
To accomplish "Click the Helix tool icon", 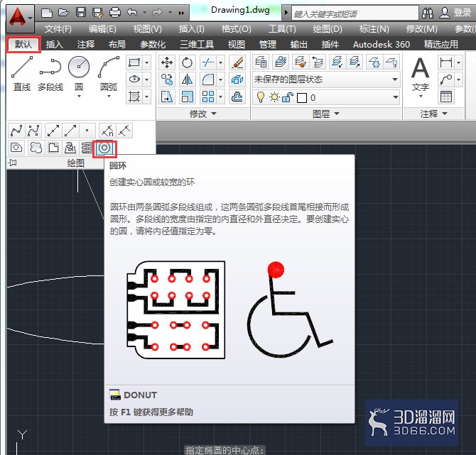I will (87, 148).
